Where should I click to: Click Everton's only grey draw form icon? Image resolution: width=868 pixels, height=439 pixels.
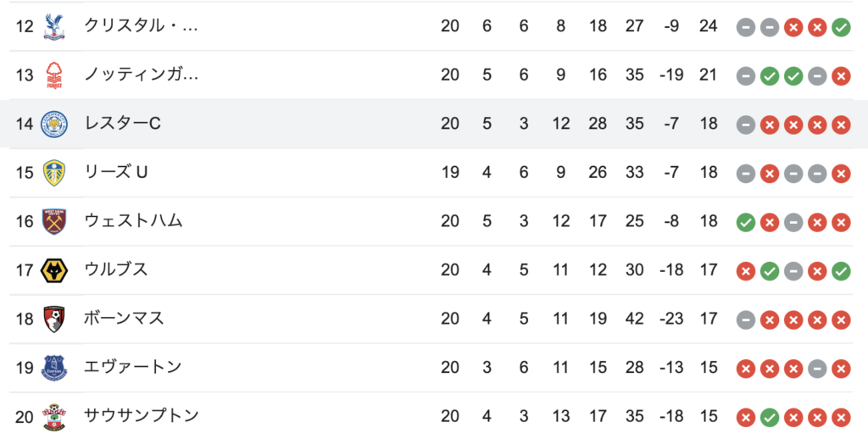point(817,368)
